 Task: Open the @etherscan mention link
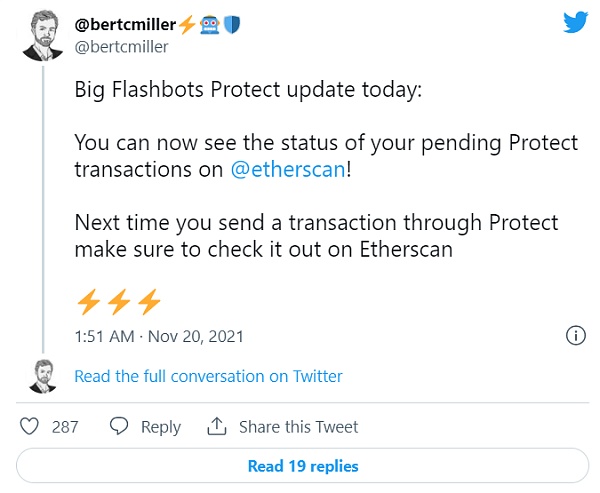pyautogui.click(x=288, y=169)
